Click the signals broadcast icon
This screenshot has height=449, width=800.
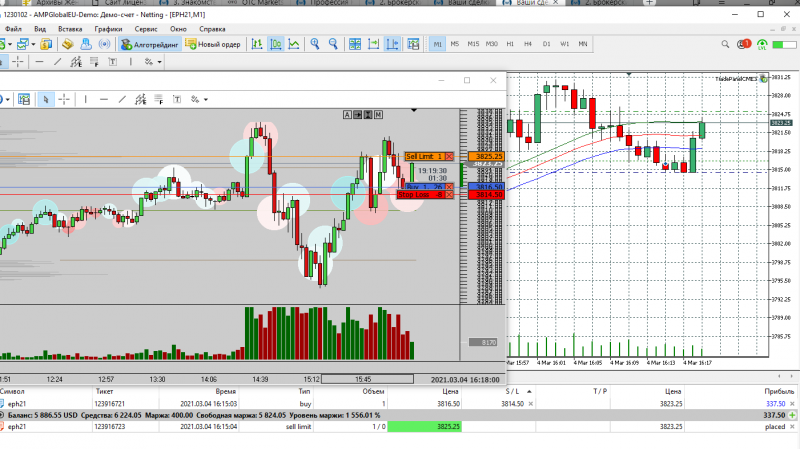tap(104, 44)
